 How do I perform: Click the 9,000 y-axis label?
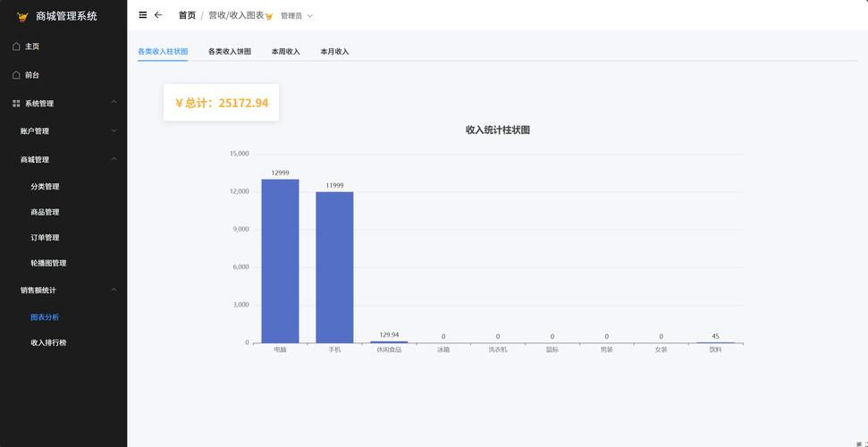coord(240,229)
